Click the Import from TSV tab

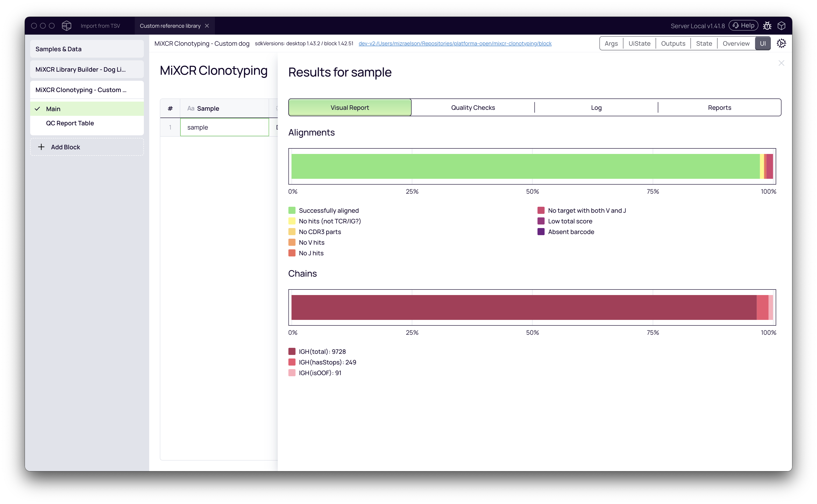100,26
